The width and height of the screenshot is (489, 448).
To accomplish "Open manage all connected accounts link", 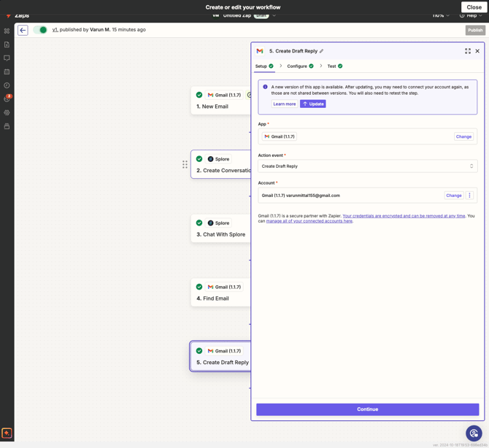I will [x=309, y=221].
